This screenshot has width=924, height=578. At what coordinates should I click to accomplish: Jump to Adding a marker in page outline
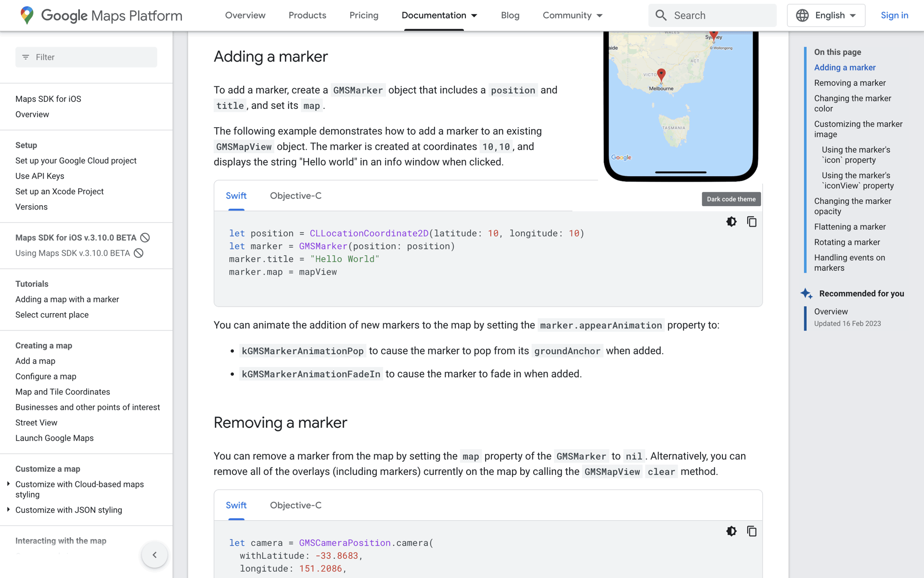(845, 67)
